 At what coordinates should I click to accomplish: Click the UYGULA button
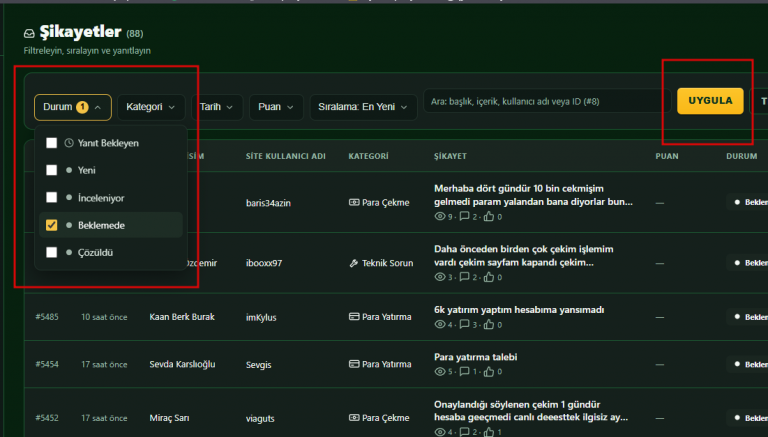click(710, 101)
